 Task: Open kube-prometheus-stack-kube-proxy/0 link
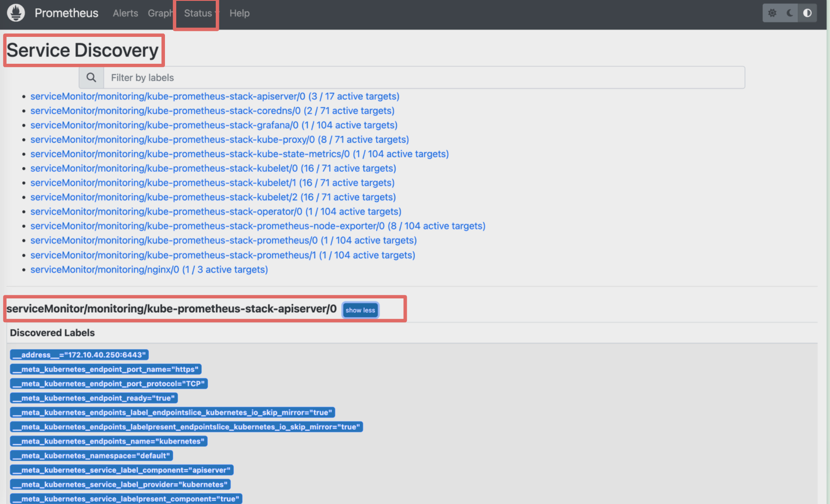(x=220, y=139)
